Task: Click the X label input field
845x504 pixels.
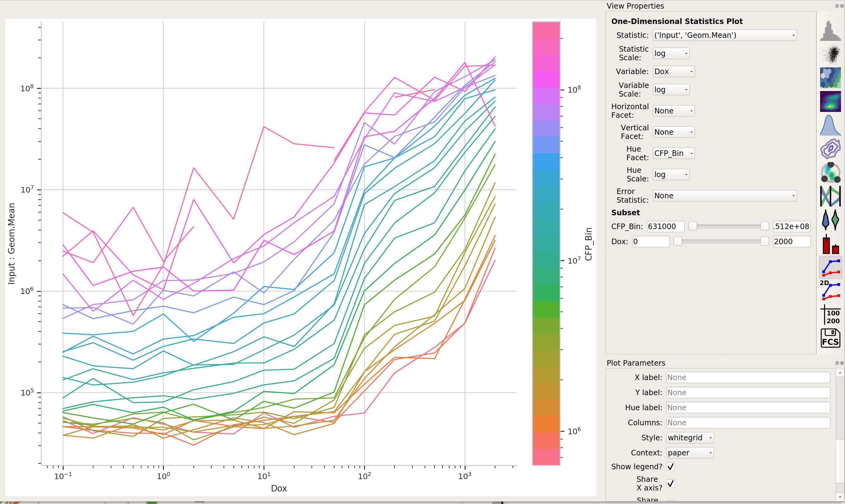Action: pyautogui.click(x=748, y=377)
